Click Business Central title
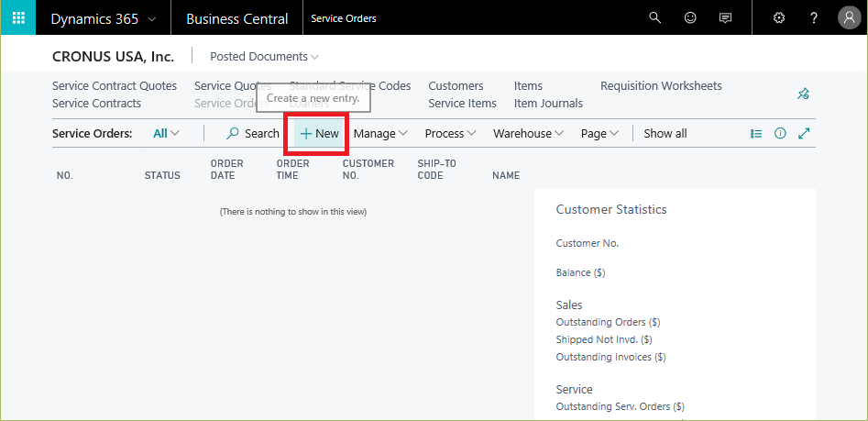The width and height of the screenshot is (868, 421). tap(236, 19)
